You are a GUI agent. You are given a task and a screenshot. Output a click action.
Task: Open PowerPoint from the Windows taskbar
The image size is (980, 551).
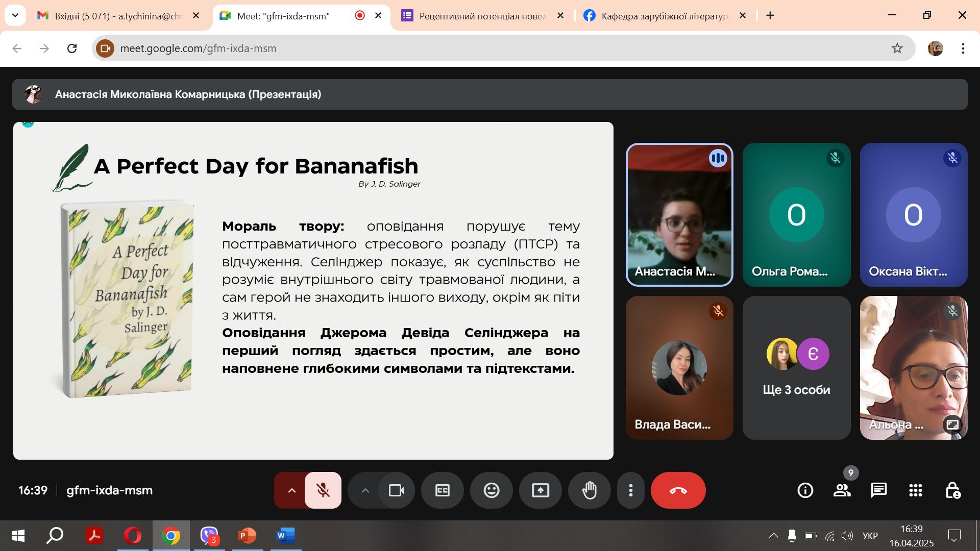pyautogui.click(x=248, y=536)
